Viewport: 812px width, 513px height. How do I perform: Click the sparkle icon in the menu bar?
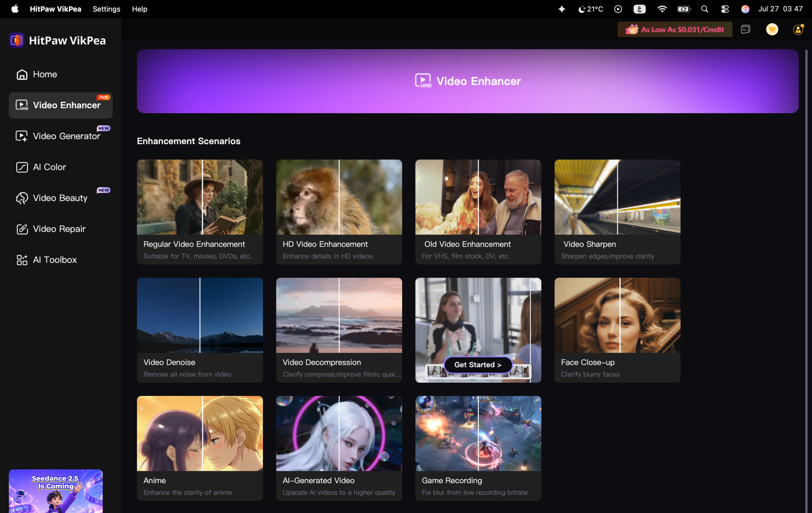pyautogui.click(x=562, y=9)
